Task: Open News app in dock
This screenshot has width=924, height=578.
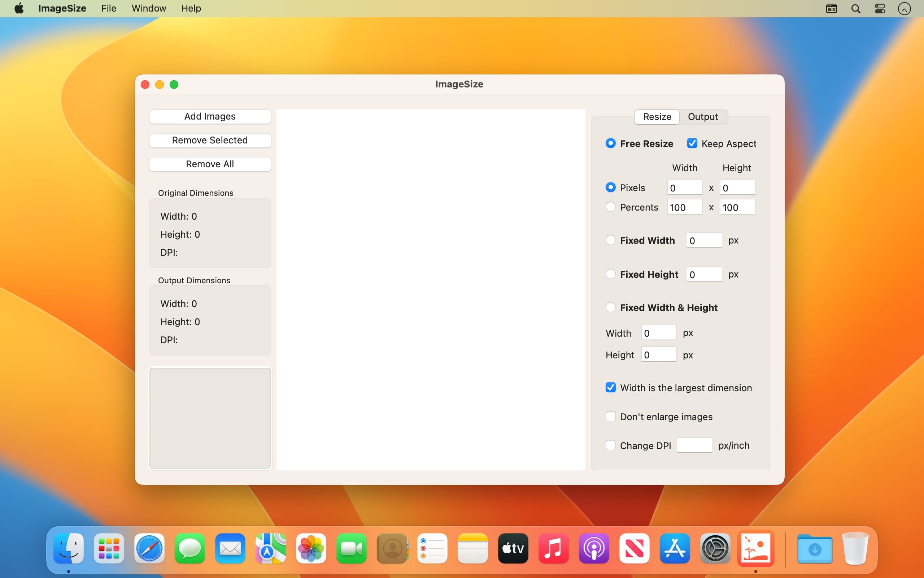Action: coord(635,548)
